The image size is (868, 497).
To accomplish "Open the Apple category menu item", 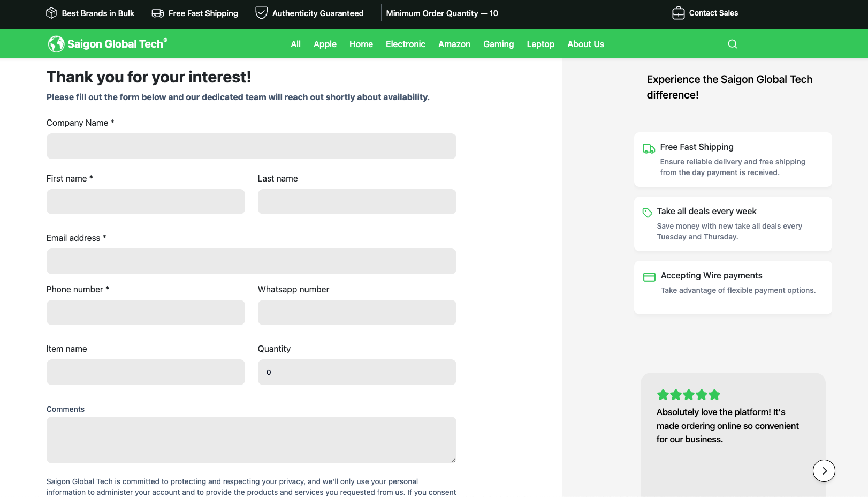I will pos(325,44).
